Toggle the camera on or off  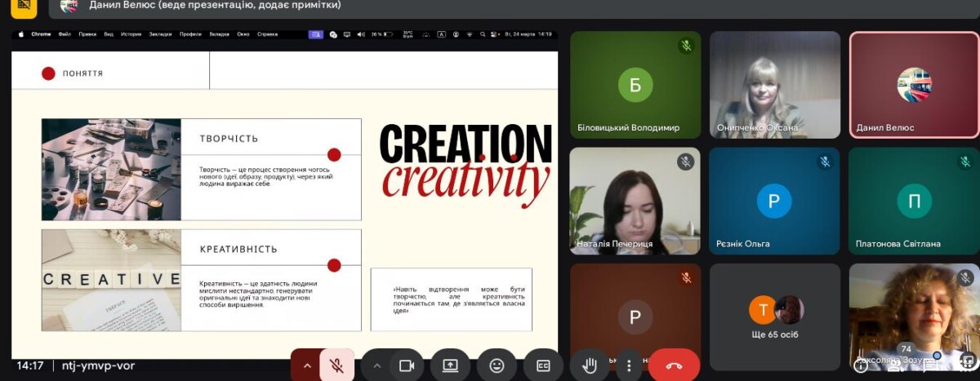click(x=406, y=365)
